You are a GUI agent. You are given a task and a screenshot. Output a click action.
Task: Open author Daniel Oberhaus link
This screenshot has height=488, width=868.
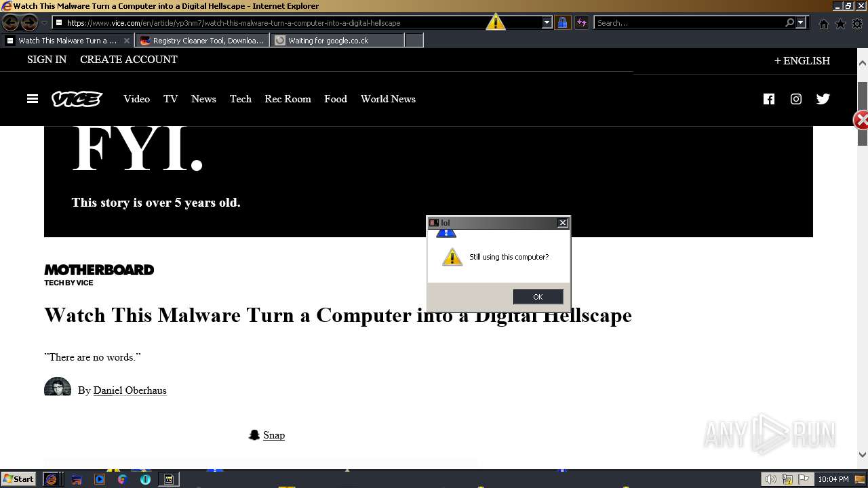click(x=130, y=390)
